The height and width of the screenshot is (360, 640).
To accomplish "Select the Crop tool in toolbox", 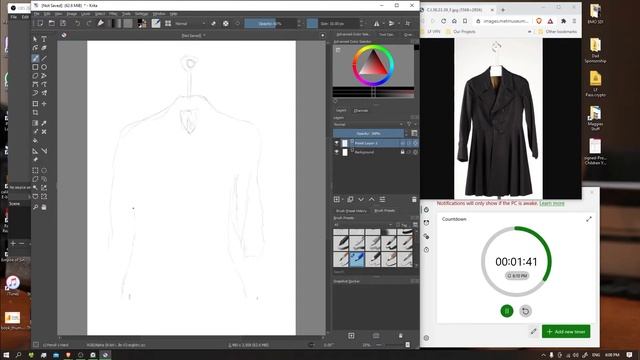I will tap(36, 112).
